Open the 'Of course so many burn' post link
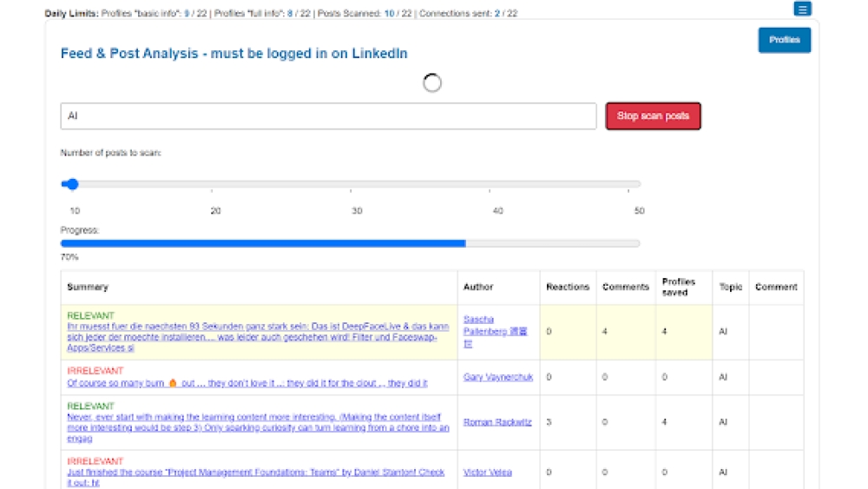Image resolution: width=868 pixels, height=489 pixels. point(247,383)
